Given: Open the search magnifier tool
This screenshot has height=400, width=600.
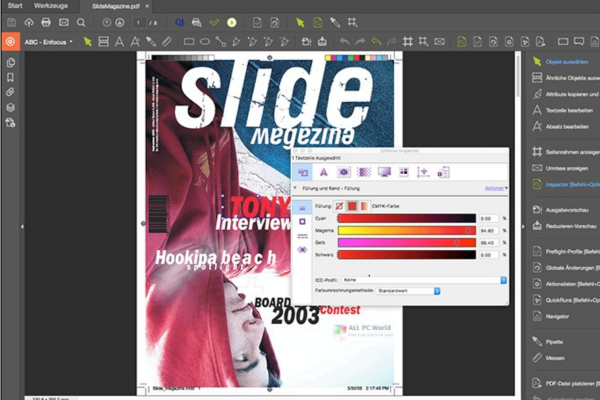Looking at the screenshot, I should [81, 23].
